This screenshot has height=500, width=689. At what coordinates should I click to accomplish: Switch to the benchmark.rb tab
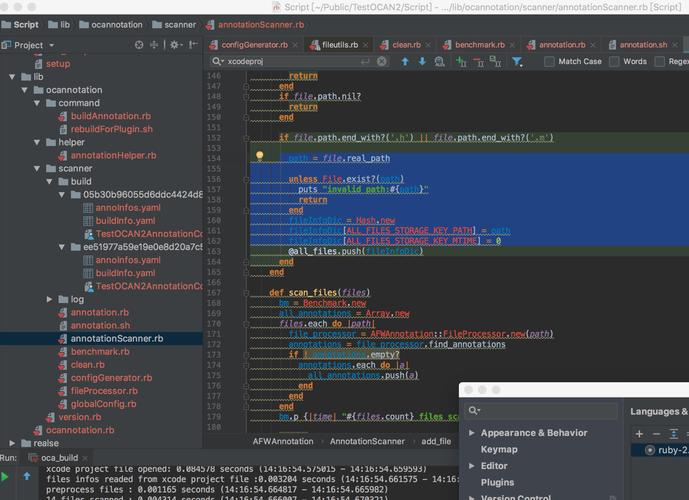coord(480,45)
